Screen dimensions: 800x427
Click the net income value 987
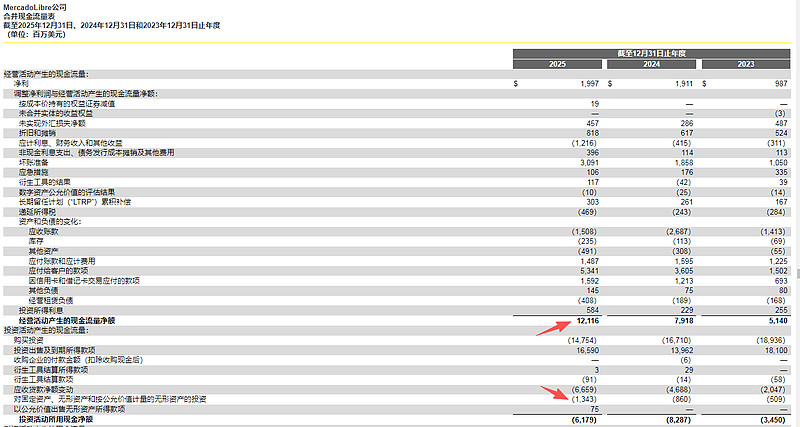[x=781, y=84]
